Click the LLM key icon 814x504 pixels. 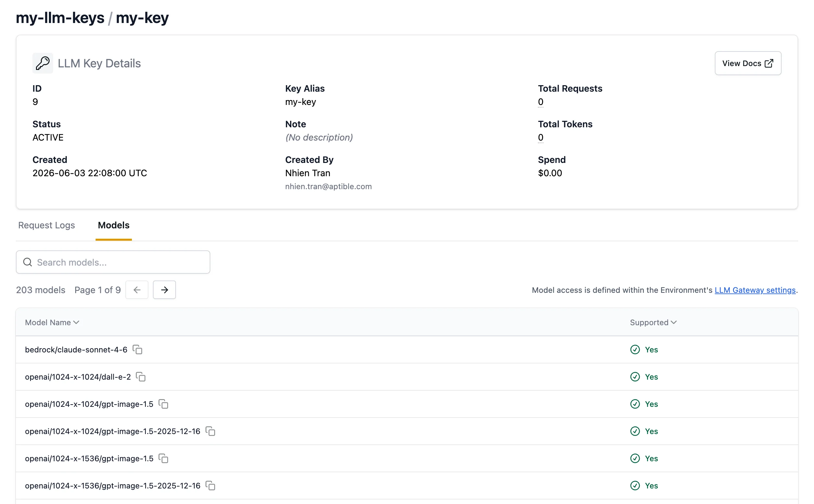click(43, 63)
